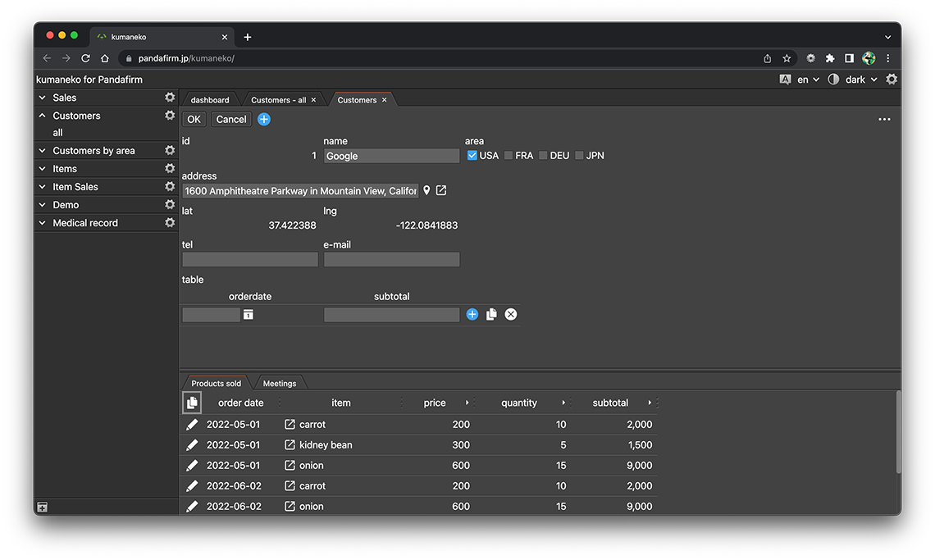Click into the tel input field
This screenshot has height=560, width=935.
(x=250, y=260)
